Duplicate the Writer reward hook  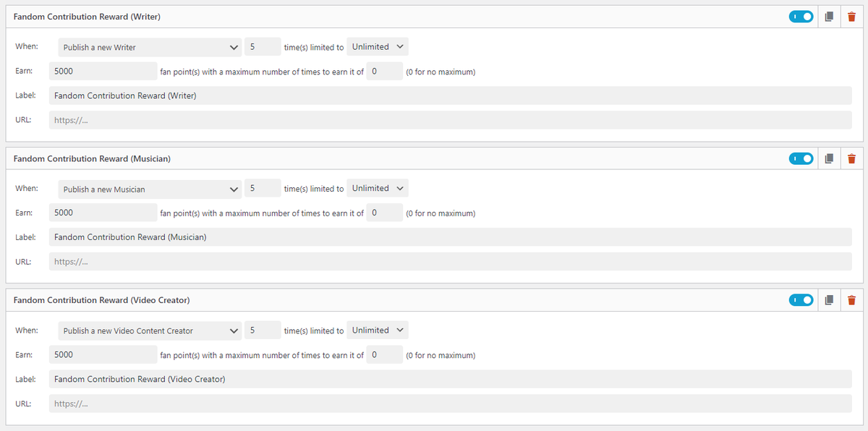coord(829,17)
